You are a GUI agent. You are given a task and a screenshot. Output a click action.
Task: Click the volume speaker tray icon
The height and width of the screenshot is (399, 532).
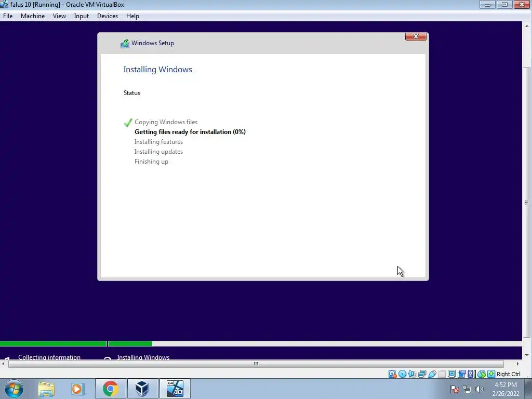click(480, 389)
